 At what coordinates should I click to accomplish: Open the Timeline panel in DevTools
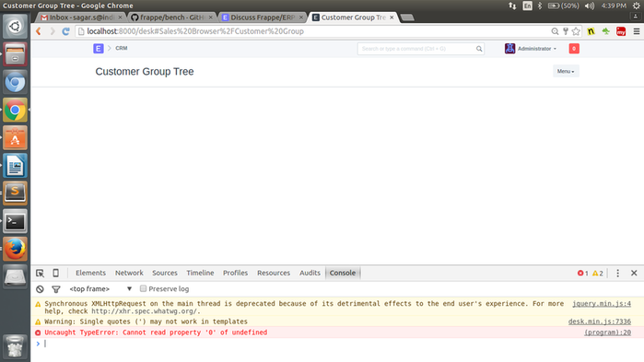(200, 273)
